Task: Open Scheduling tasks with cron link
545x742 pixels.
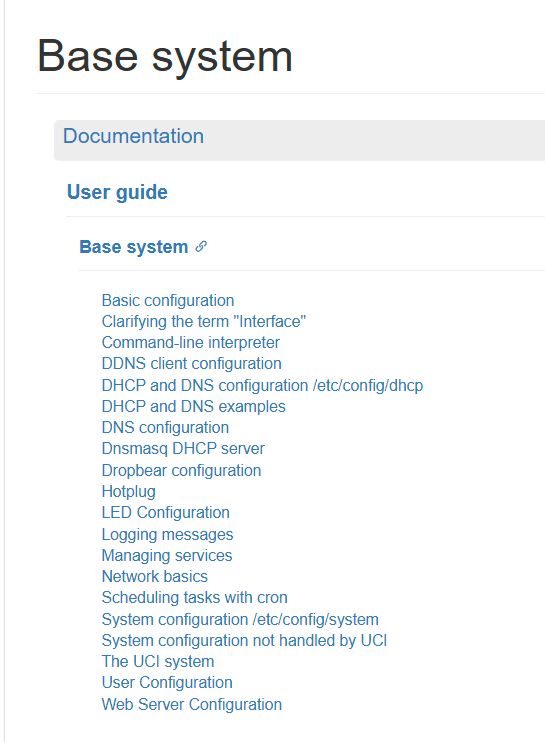Action: [194, 598]
